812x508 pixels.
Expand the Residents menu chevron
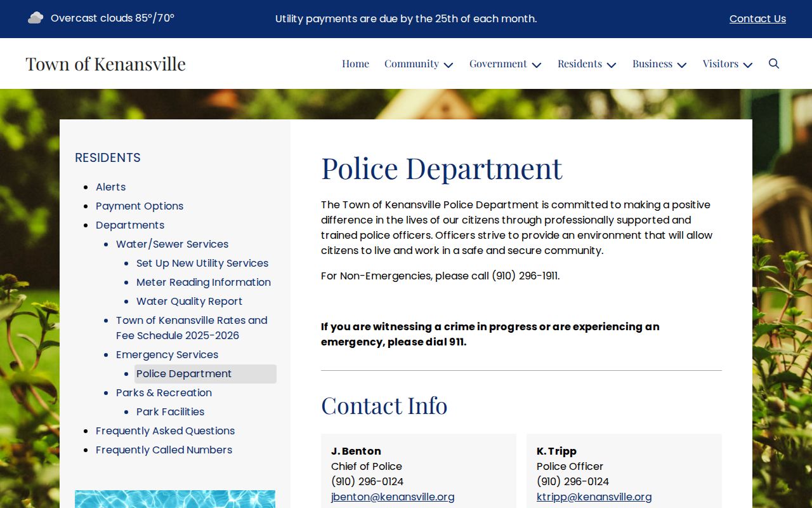point(612,65)
